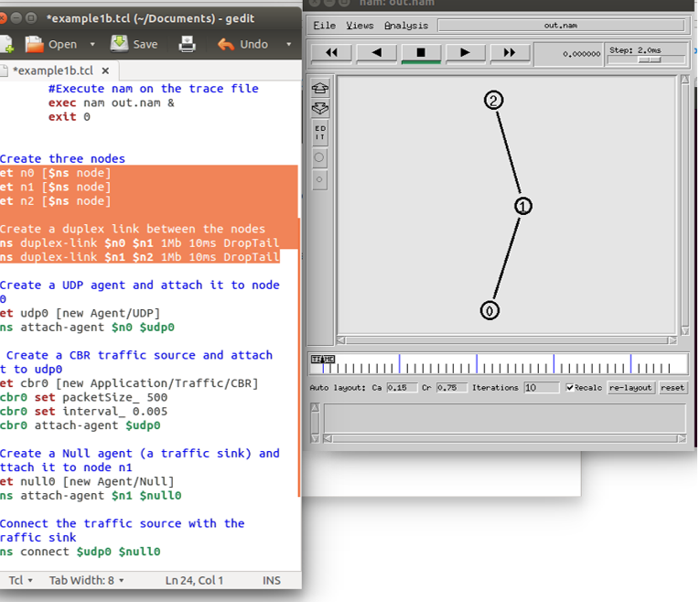Screen dimensions: 700x602
Task: Click the 'interval_ 0.005' code line
Action: coord(83,411)
